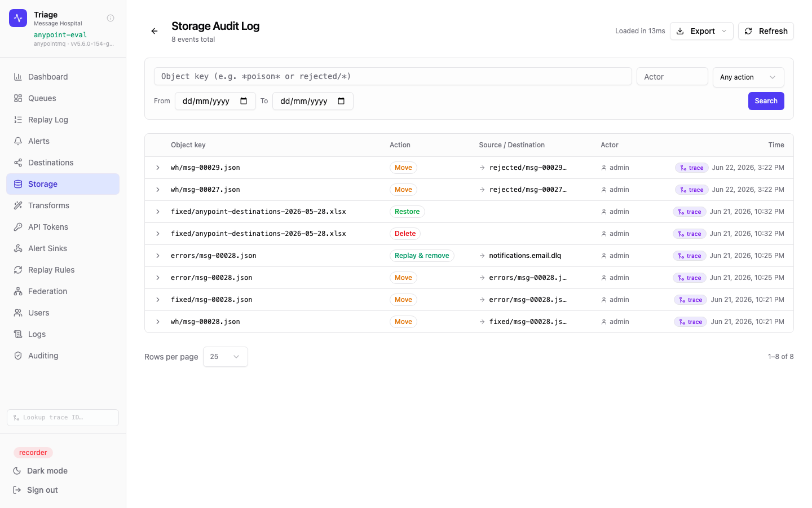Open trace for wh/msg-00027.json row

pos(691,190)
